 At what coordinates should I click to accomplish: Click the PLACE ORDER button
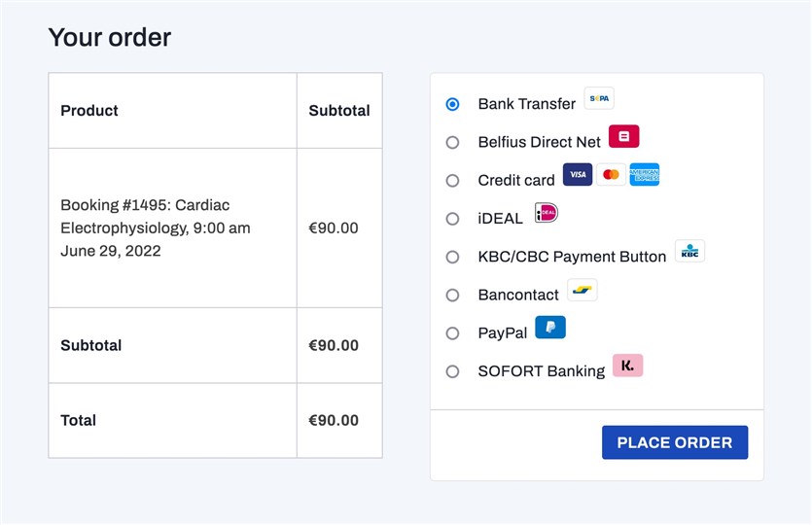pos(675,442)
